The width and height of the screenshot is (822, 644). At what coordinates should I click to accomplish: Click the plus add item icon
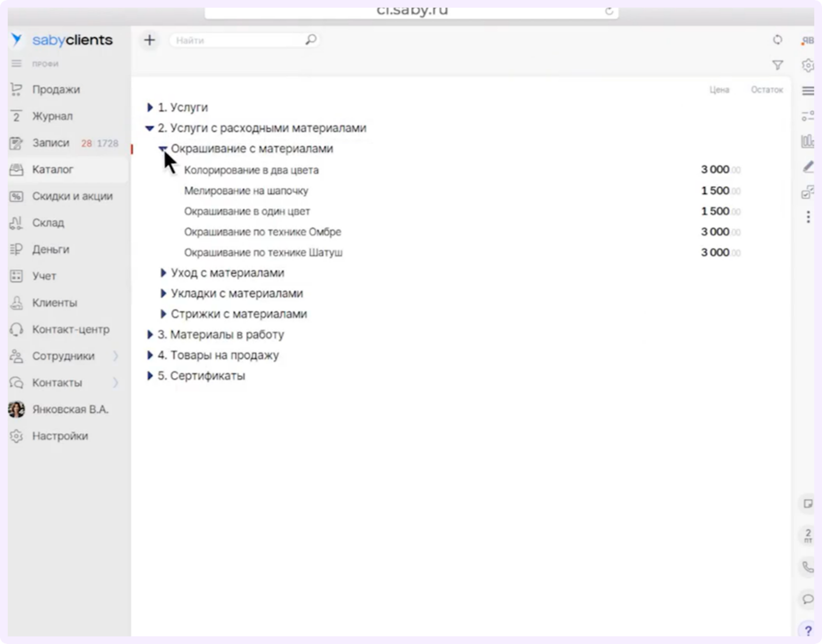coord(149,40)
